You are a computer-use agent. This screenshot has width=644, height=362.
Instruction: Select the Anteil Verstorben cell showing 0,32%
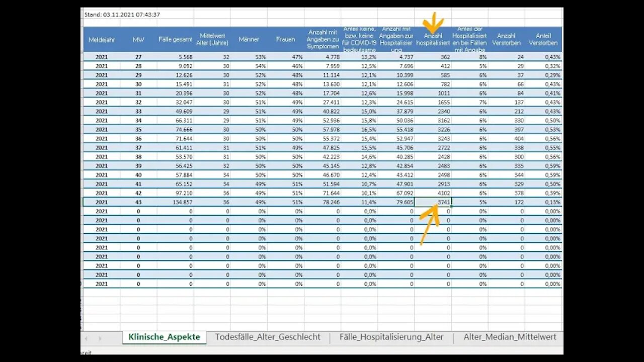pos(543,66)
